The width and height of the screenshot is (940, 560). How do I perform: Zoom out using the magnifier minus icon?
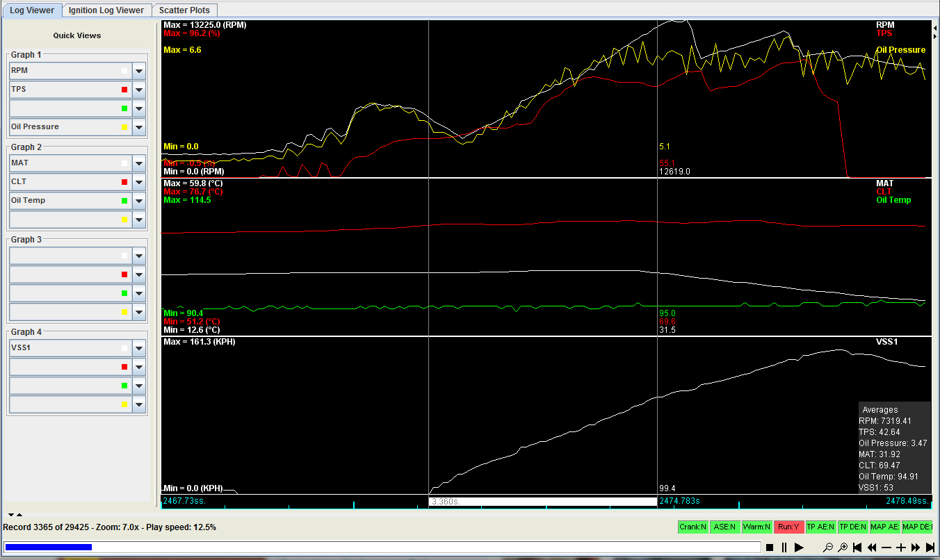[828, 547]
